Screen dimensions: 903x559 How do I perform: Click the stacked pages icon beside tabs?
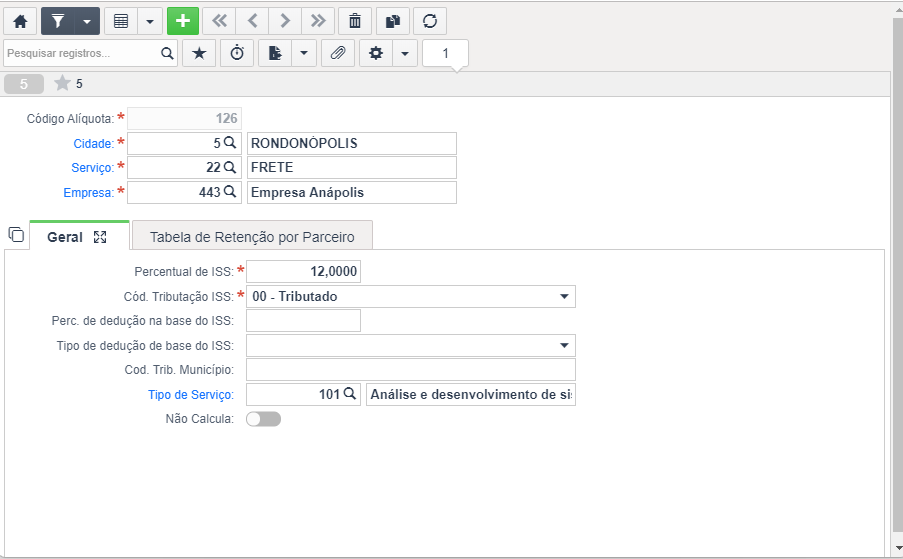(16, 234)
